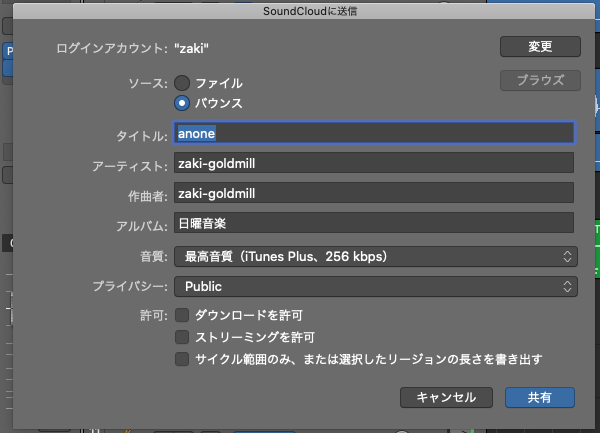Enable the ダウンロードを許可 checkbox

pyautogui.click(x=182, y=315)
